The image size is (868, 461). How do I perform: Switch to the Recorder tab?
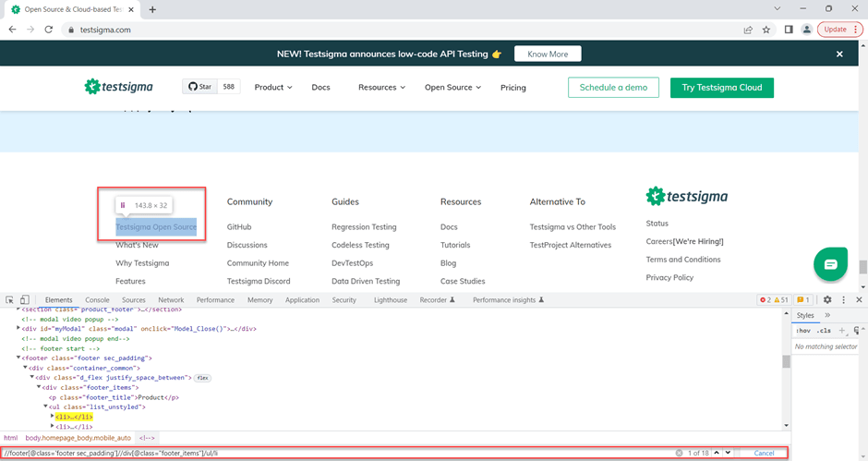coord(437,299)
